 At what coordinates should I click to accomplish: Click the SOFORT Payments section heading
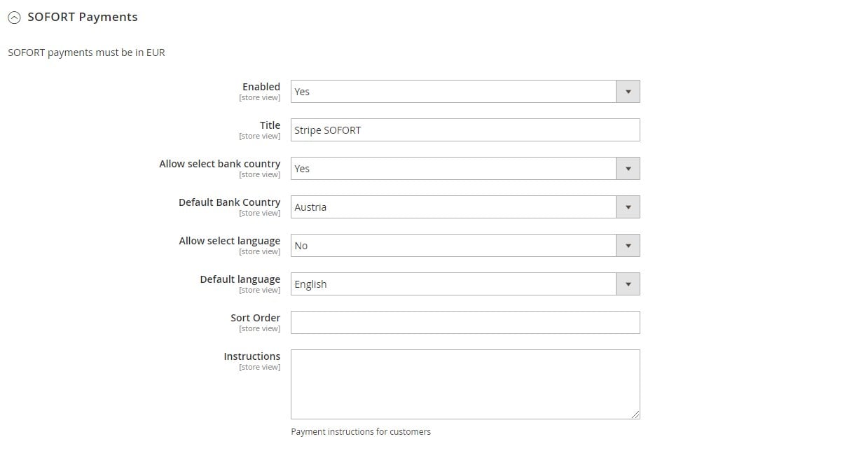pos(82,17)
